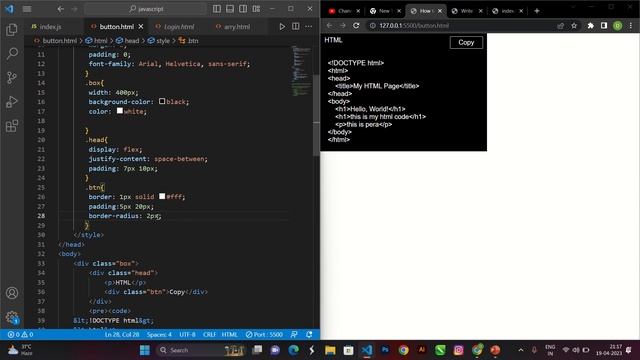Open the VS Code hamburger menu
Image resolution: width=640 pixels, height=360 pixels.
pos(27,9)
